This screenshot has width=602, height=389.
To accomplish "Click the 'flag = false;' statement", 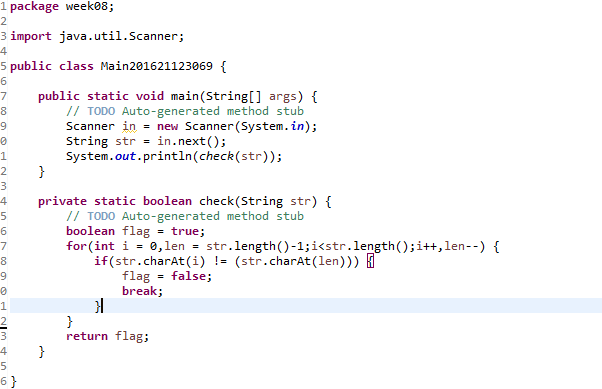I will 167,276.
